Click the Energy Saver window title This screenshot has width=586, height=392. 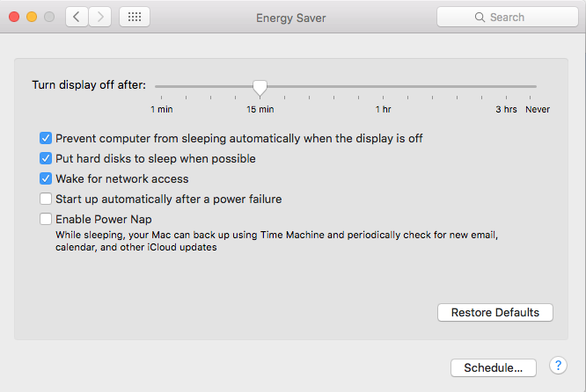[290, 18]
